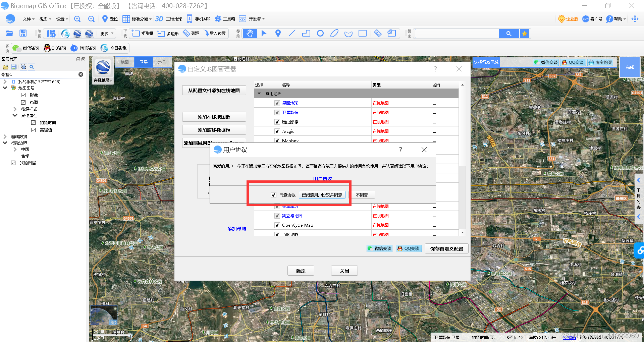This screenshot has width=644, height=342.
Task: Open the 设置 menu
Action: (x=62, y=19)
